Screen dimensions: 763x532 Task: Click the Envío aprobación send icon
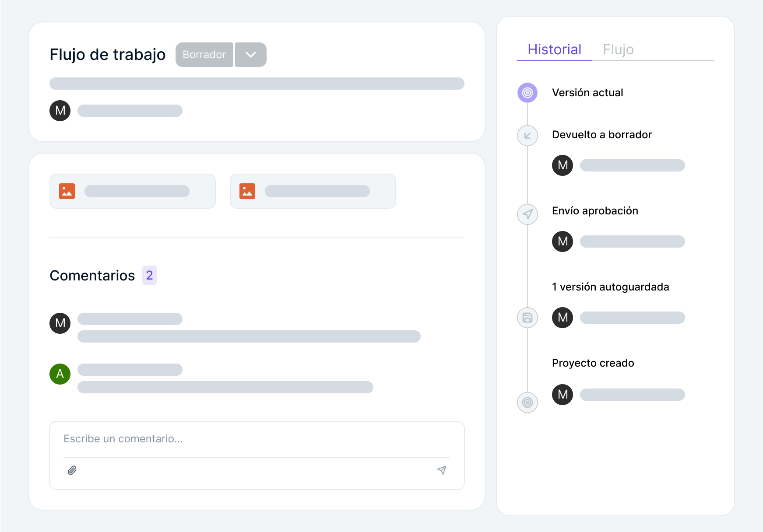(527, 214)
